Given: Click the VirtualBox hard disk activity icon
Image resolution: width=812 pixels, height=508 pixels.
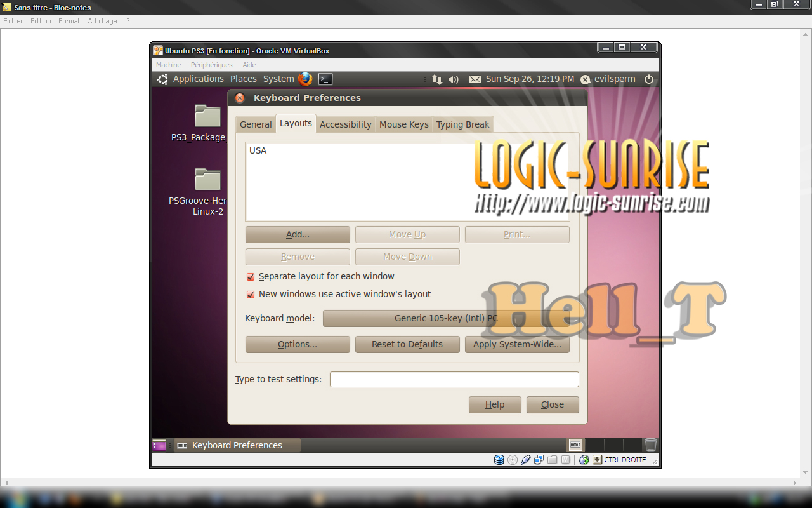Looking at the screenshot, I should click(x=499, y=460).
